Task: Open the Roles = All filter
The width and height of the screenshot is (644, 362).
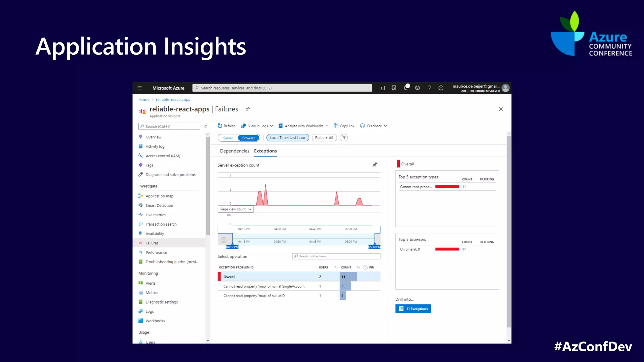Action: click(324, 138)
